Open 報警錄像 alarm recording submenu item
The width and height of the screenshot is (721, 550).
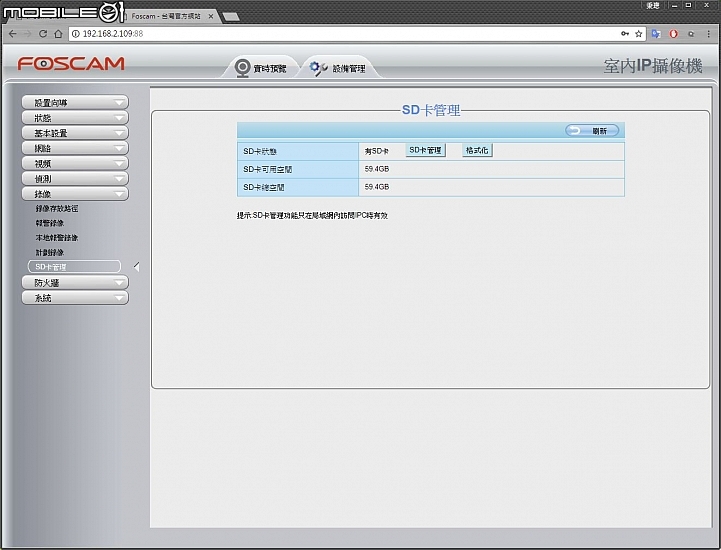[50, 223]
